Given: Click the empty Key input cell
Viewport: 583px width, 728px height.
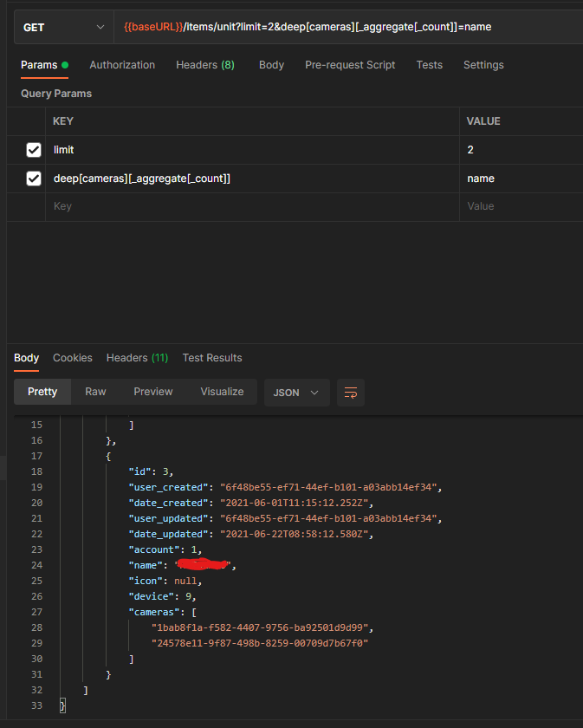Looking at the screenshot, I should [x=252, y=206].
